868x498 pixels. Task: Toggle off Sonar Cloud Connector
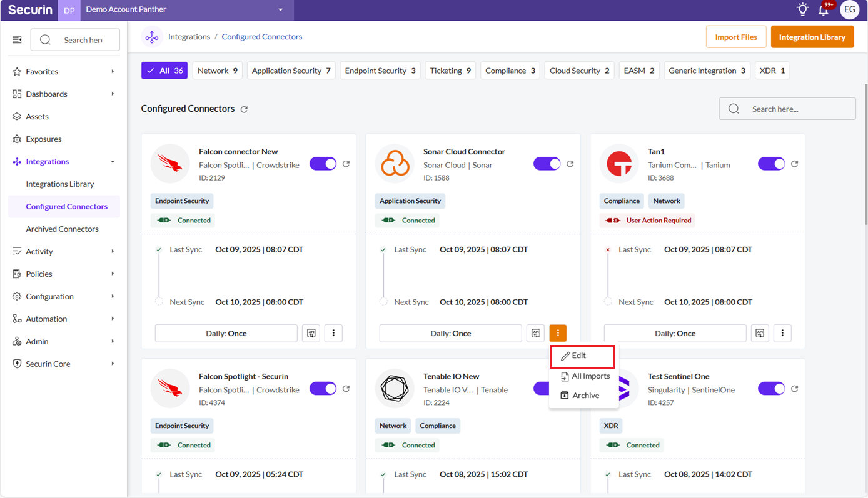click(547, 164)
